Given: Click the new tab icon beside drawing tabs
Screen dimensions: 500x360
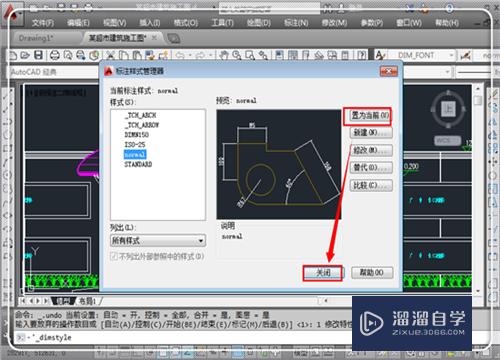Looking at the screenshot, I should 173,38.
